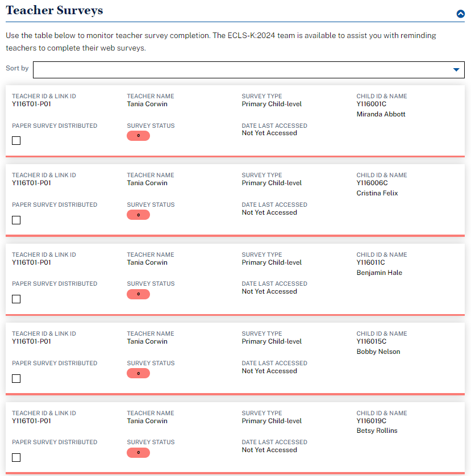Click the child name Betsy Rollins

[x=377, y=431]
